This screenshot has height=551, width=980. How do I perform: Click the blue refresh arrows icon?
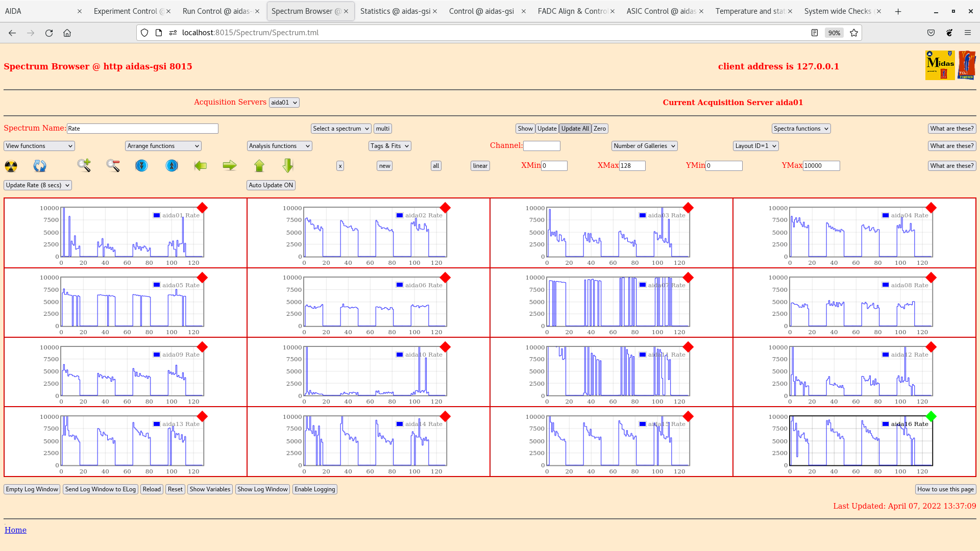click(x=39, y=166)
